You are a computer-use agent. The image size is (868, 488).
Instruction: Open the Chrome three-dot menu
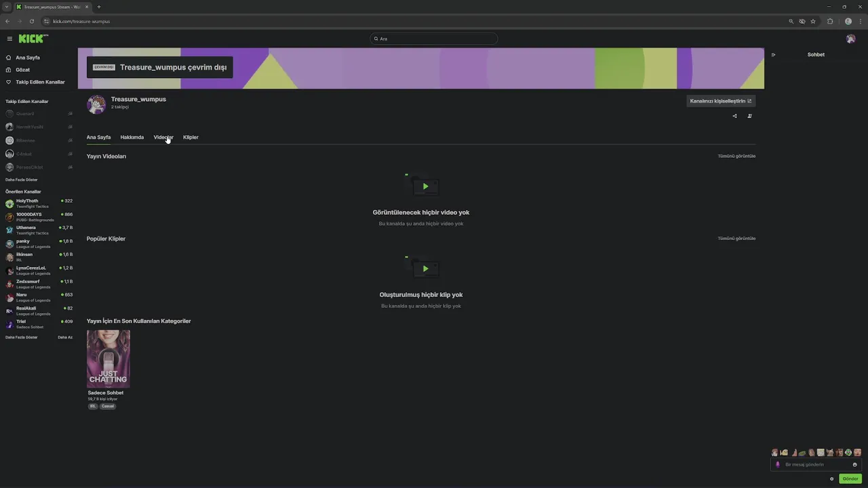pos(860,21)
